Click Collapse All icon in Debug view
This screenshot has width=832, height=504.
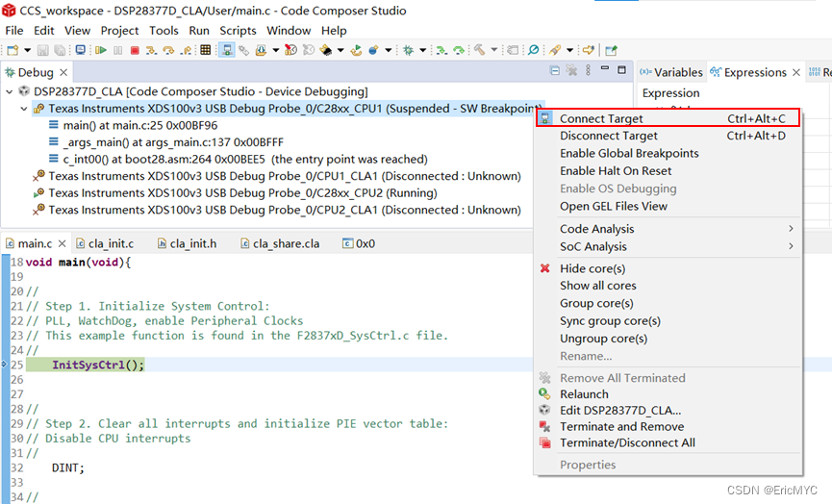(554, 70)
